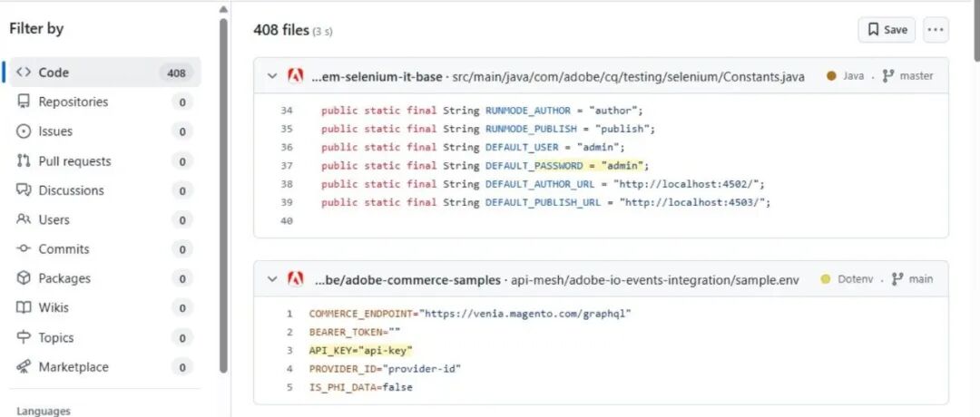Click the Code brackets icon

click(x=24, y=73)
